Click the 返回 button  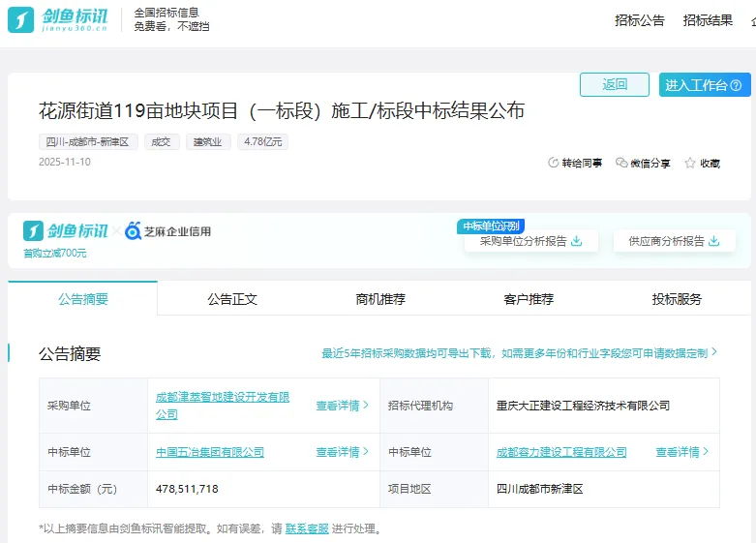click(615, 85)
